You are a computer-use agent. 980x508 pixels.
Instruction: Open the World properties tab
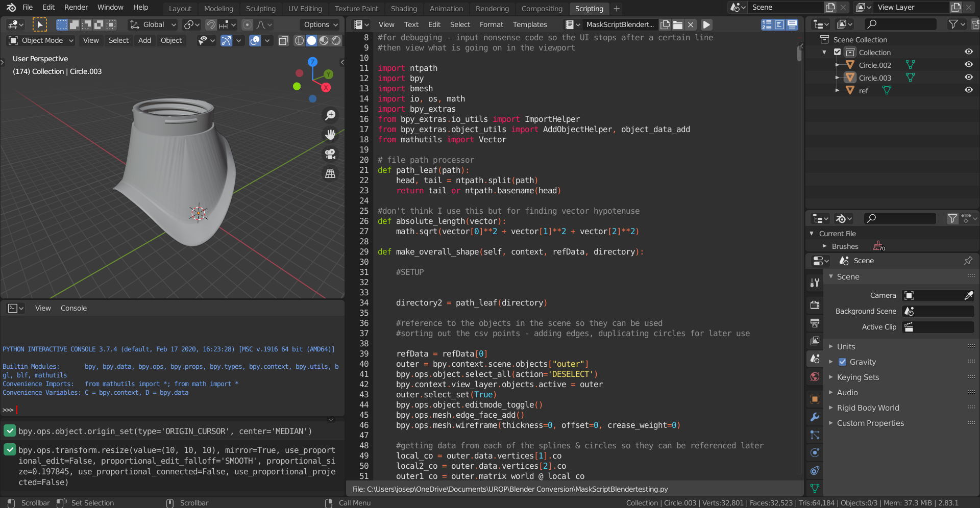(815, 377)
